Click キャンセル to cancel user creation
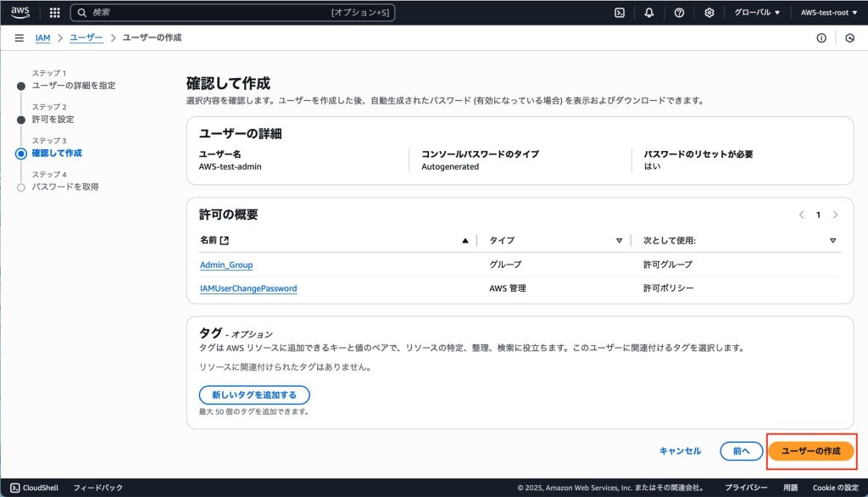 [x=681, y=451]
